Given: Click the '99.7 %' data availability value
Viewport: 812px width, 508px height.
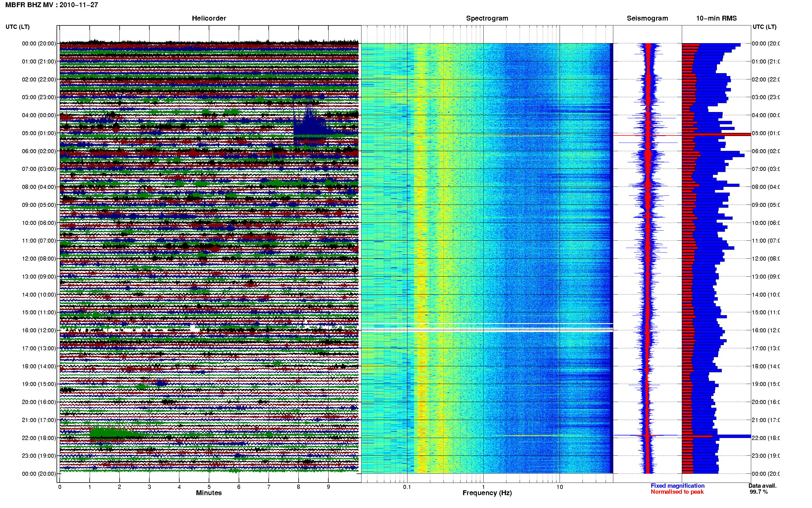Looking at the screenshot, I should click(x=758, y=492).
